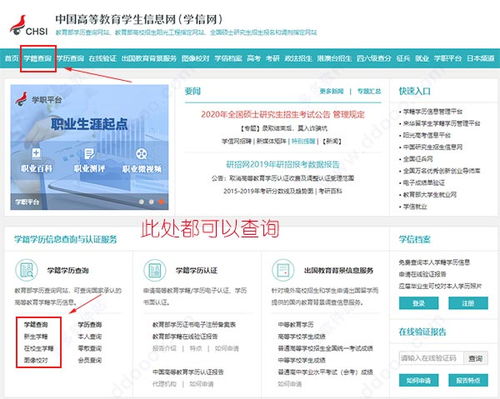Click the 本人查询 link

coord(90,336)
